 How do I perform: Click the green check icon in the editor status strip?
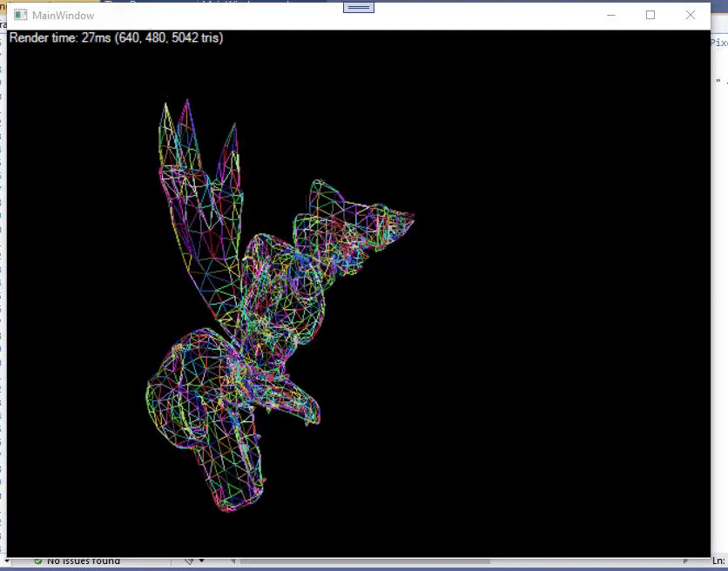(38, 561)
